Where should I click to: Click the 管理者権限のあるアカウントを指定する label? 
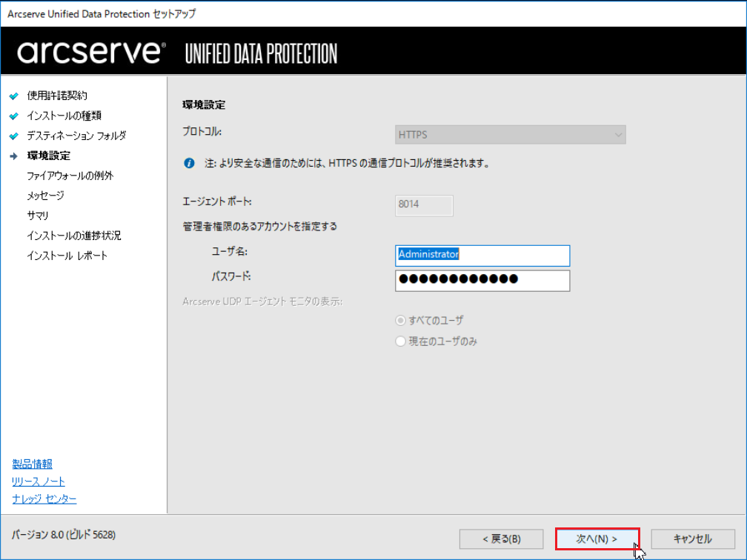tap(259, 226)
